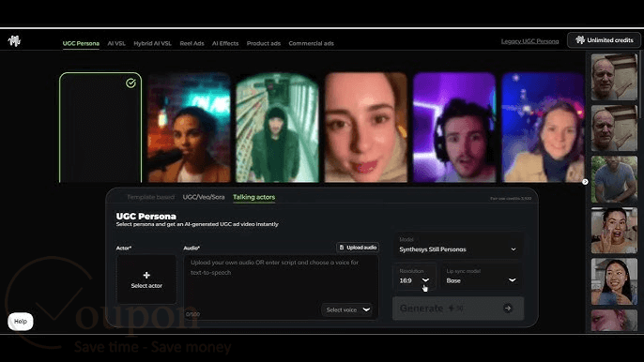644x362 pixels.
Task: Click the carousel next arrow icon
Action: click(x=585, y=182)
